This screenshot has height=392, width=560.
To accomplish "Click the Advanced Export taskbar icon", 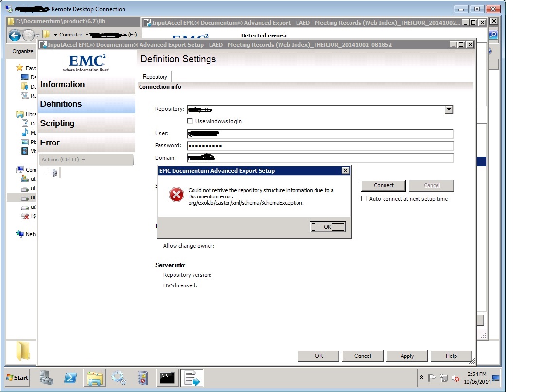I will pyautogui.click(x=192, y=378).
